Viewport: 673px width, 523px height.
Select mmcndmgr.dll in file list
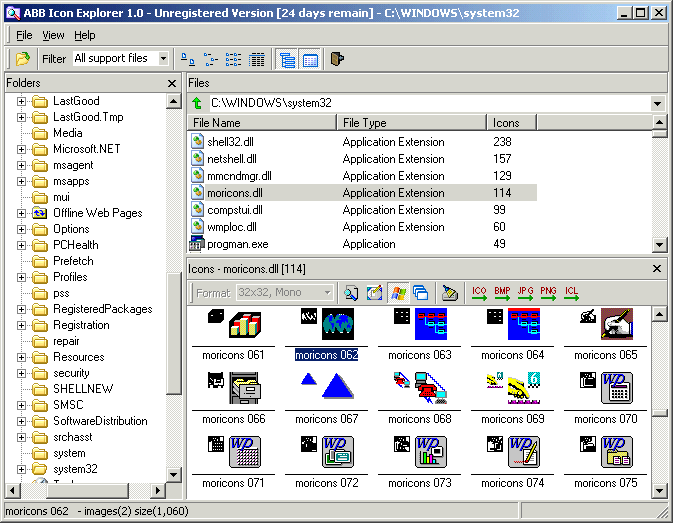coord(239,176)
